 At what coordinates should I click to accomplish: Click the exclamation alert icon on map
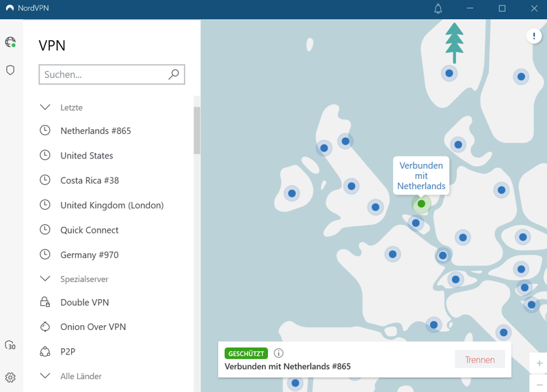[534, 36]
